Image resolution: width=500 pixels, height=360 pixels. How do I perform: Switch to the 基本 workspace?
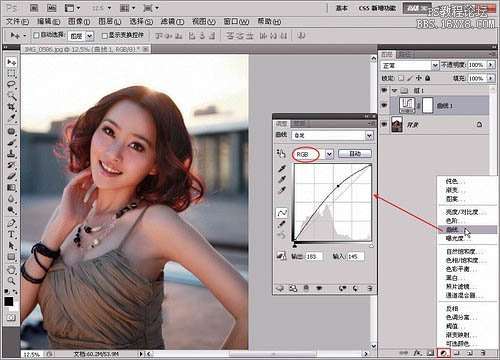click(x=341, y=8)
